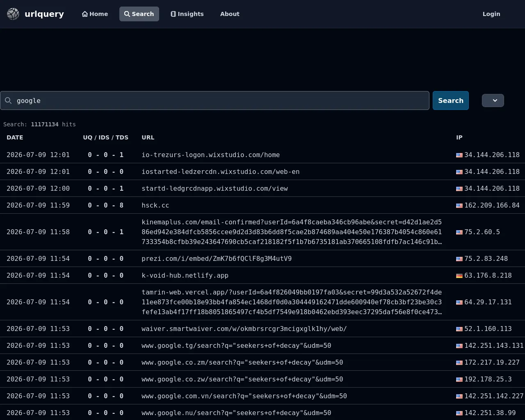Image resolution: width=525 pixels, height=420 pixels.
Task: Open the tamrin-web.vercel.app URL report
Action: coord(292,302)
